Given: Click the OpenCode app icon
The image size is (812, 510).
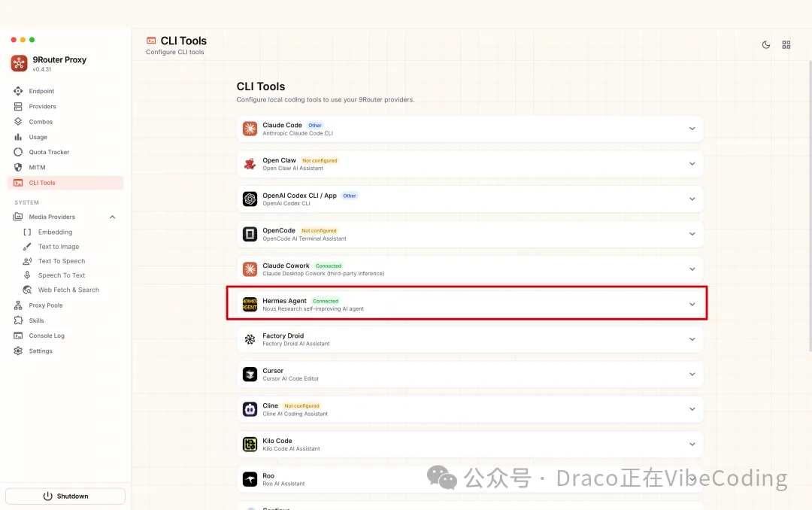Looking at the screenshot, I should coord(250,234).
